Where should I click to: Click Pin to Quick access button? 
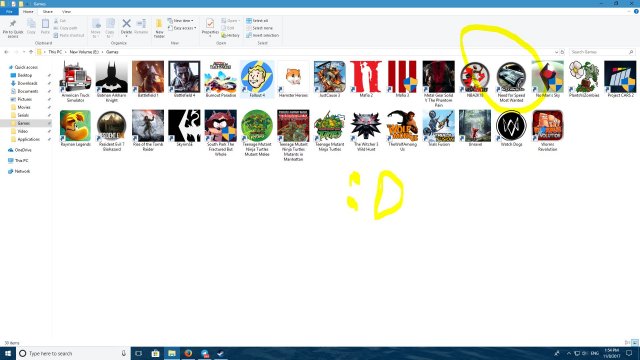[x=13, y=28]
